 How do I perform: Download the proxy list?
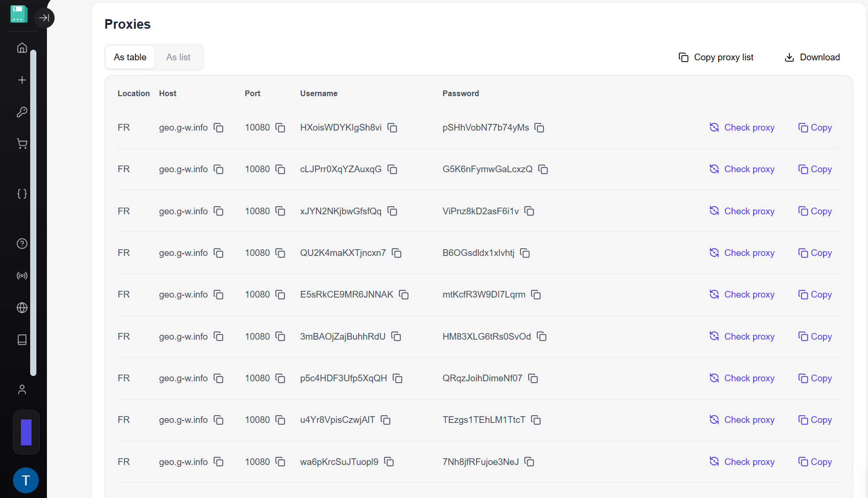[812, 57]
